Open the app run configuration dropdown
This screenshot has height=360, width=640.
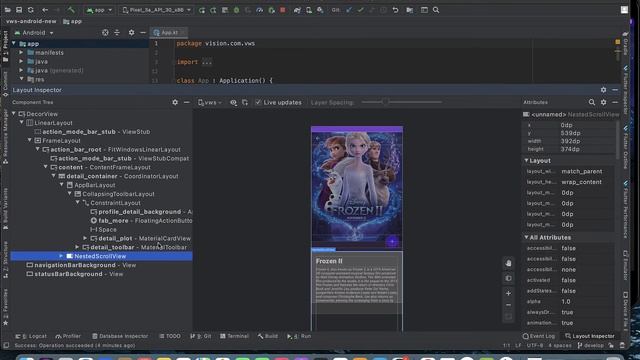pos(99,10)
